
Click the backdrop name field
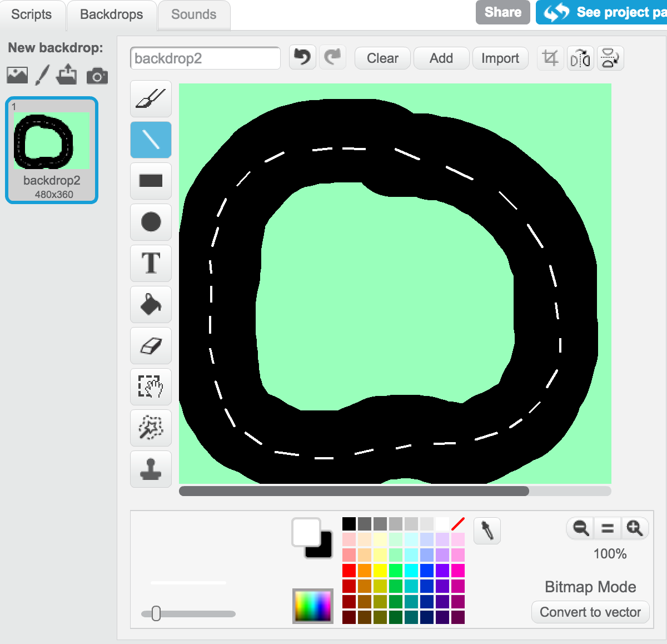coord(205,58)
